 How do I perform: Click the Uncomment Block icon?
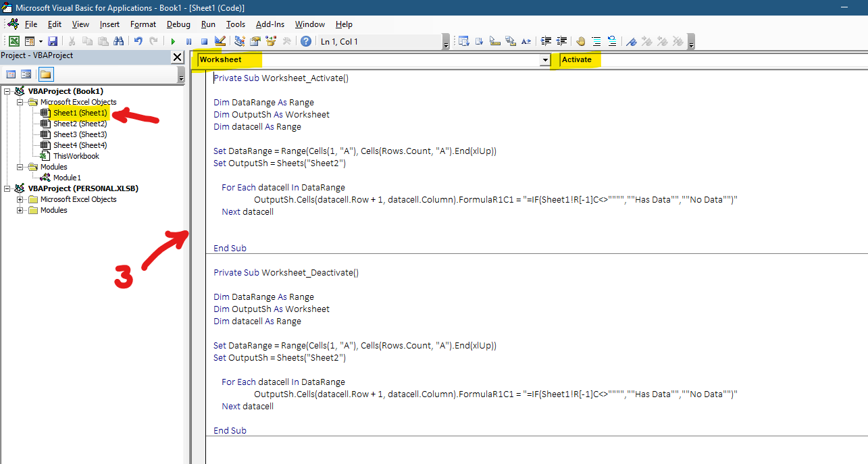612,41
